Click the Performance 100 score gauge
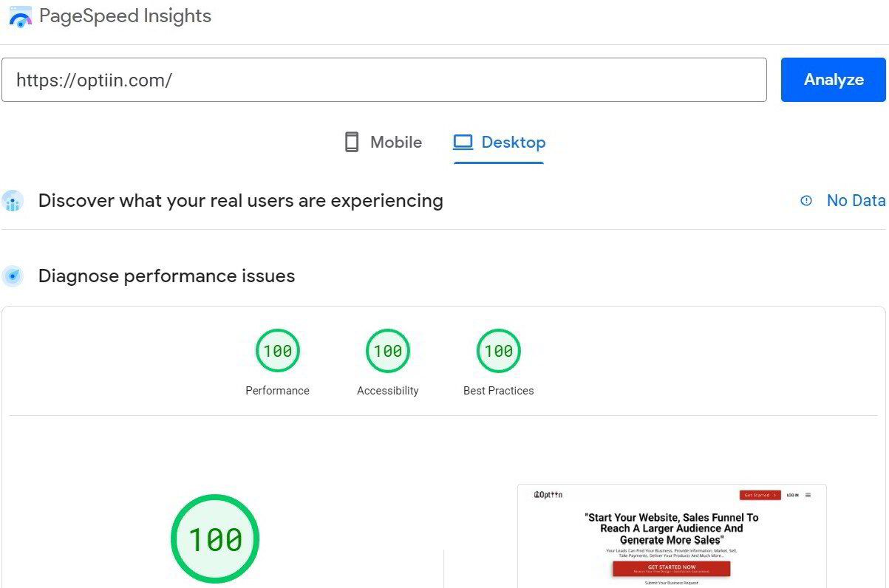Image resolution: width=889 pixels, height=588 pixels. [x=277, y=350]
